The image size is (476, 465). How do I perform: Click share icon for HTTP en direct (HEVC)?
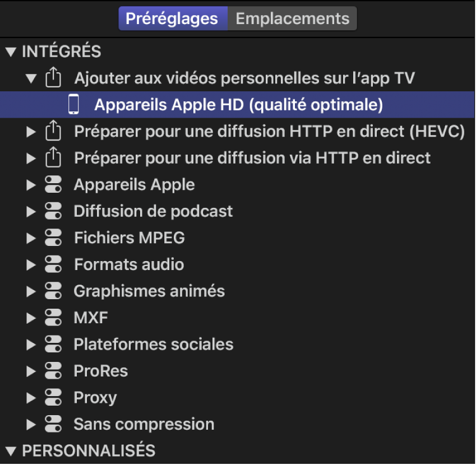pyautogui.click(x=52, y=132)
